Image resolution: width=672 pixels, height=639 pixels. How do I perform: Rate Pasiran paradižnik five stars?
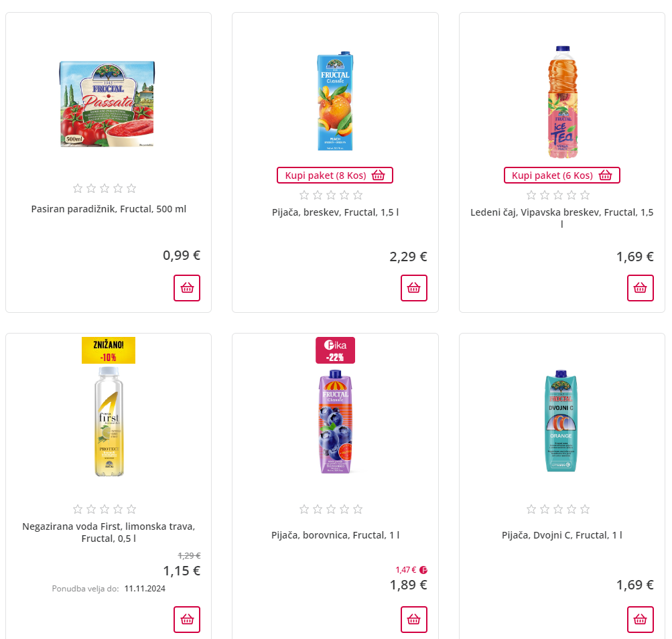(131, 188)
